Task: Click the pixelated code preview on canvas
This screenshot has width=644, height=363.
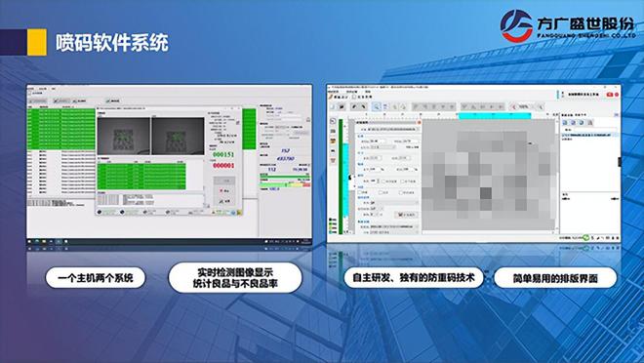Action: (x=489, y=175)
